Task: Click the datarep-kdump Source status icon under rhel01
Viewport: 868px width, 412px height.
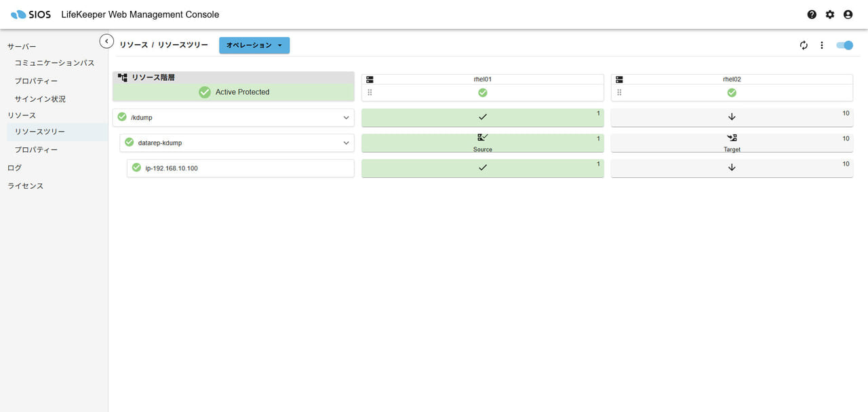Action: click(483, 138)
